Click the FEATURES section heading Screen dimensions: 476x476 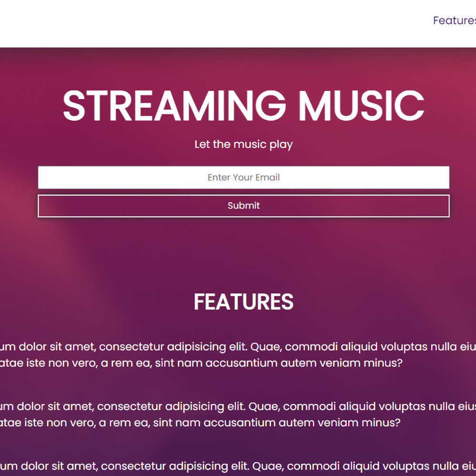pyautogui.click(x=243, y=302)
